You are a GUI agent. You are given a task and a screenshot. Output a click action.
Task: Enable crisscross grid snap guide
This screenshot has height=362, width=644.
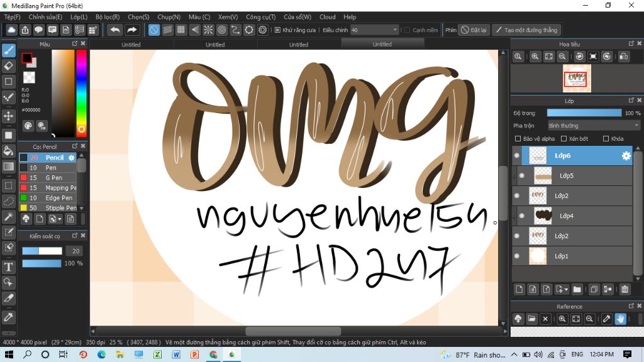(x=181, y=30)
